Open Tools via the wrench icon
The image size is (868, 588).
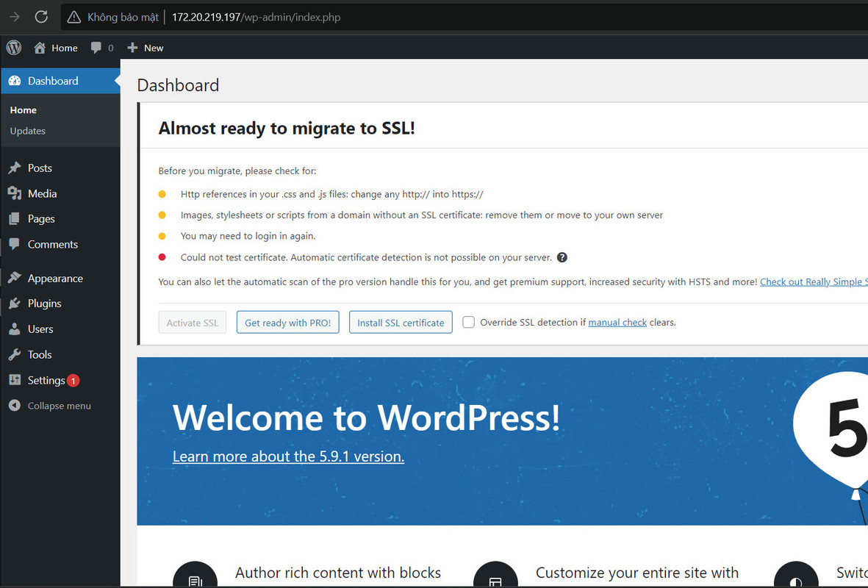point(15,354)
